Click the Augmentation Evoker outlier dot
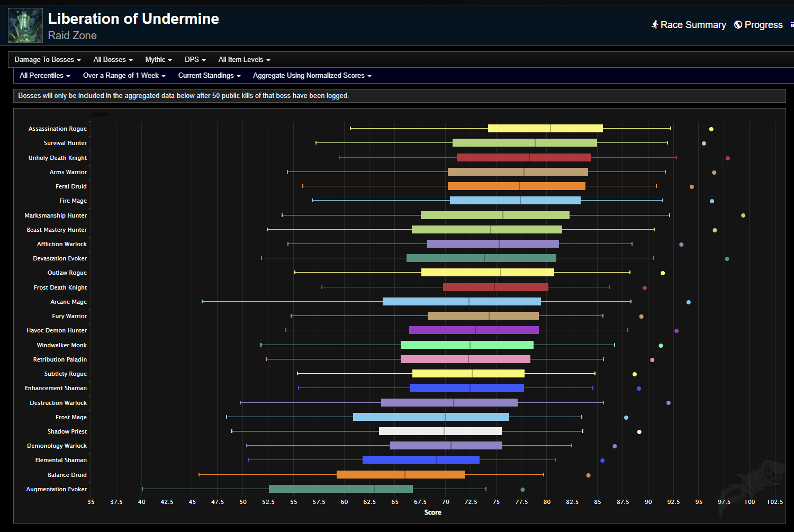 [522, 490]
